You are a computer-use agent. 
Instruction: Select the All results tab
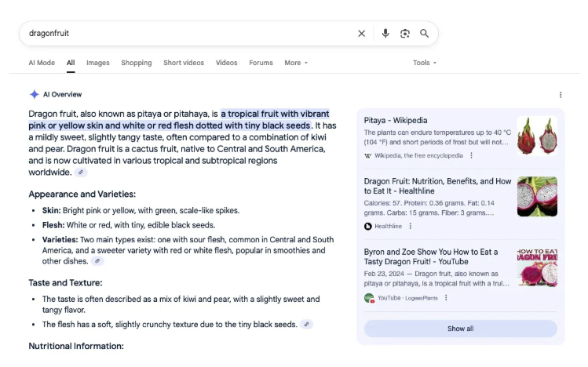pos(71,63)
